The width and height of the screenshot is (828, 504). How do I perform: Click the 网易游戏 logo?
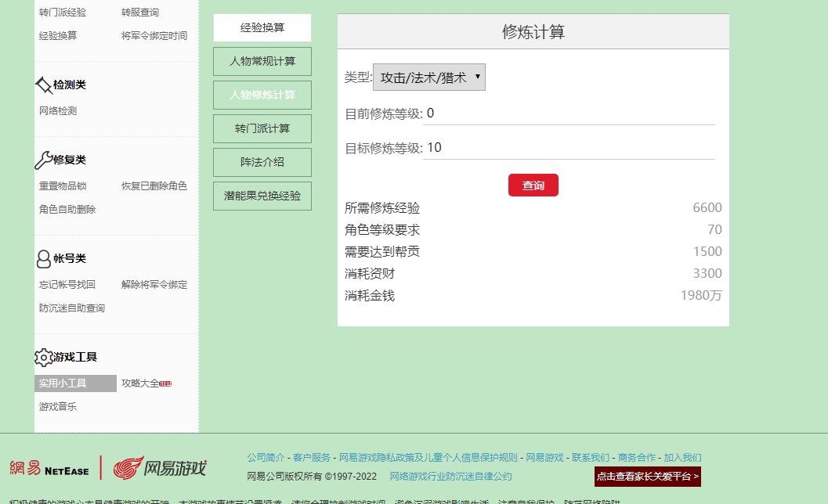click(x=160, y=468)
